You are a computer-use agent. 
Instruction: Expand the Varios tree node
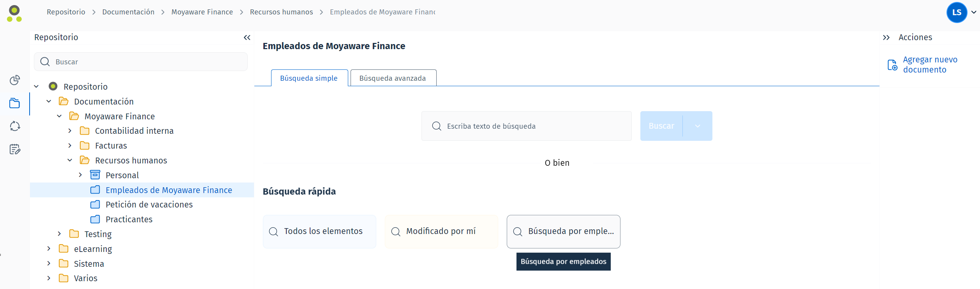pyautogui.click(x=49, y=278)
